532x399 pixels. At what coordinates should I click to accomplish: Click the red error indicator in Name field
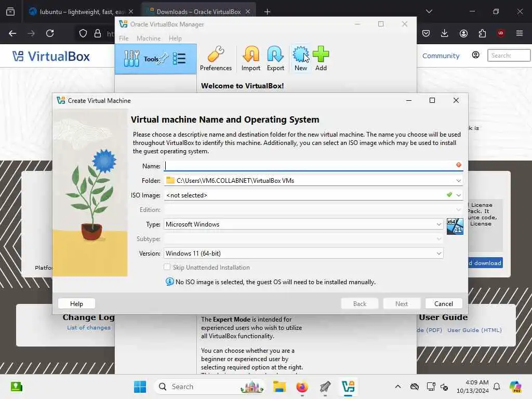pos(459,165)
